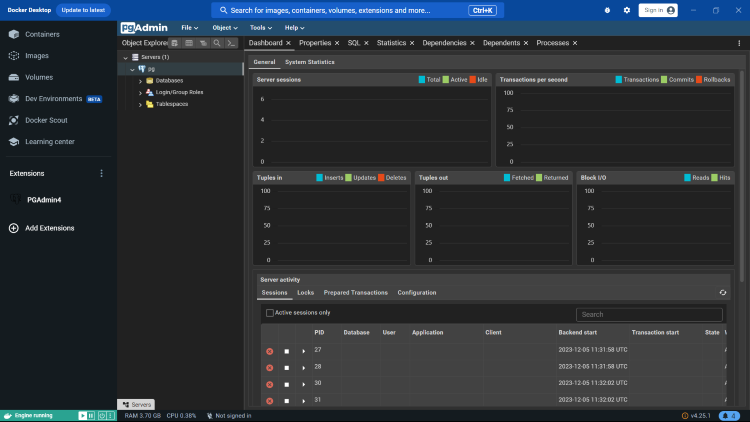Viewport: 750px width, 422px height.
Task: Click the sessions Search field
Action: coord(650,314)
